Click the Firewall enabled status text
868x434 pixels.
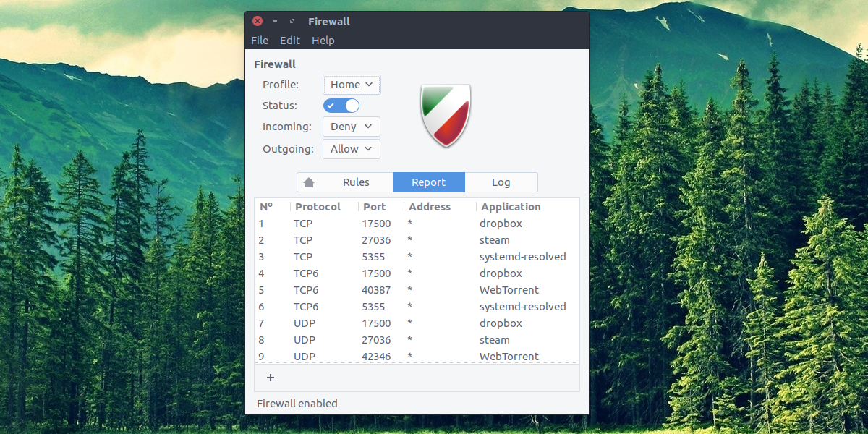click(x=297, y=404)
